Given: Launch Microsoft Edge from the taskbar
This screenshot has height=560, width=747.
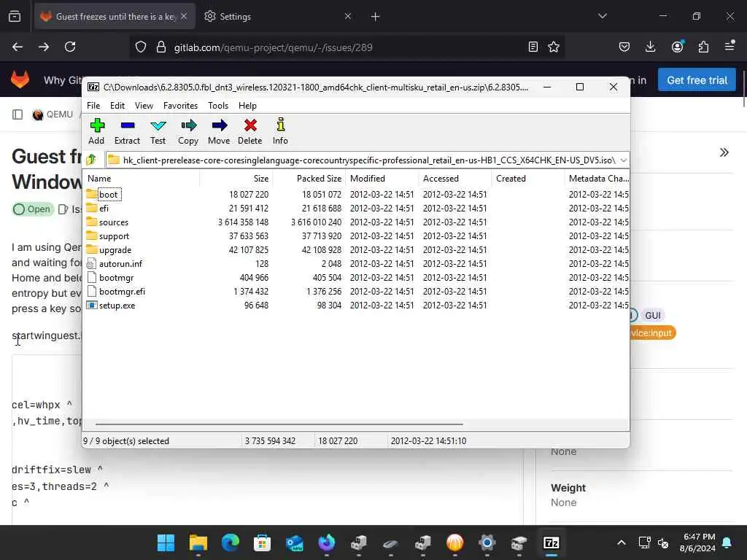Looking at the screenshot, I should (230, 542).
